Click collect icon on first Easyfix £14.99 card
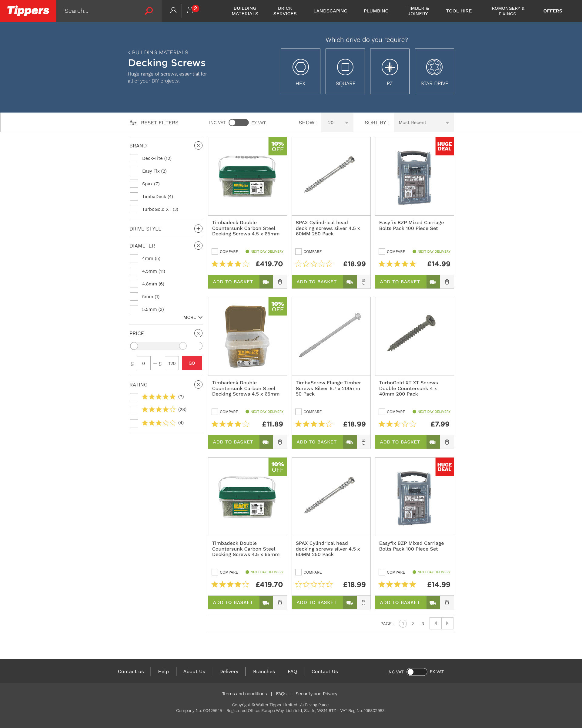 pos(447,282)
